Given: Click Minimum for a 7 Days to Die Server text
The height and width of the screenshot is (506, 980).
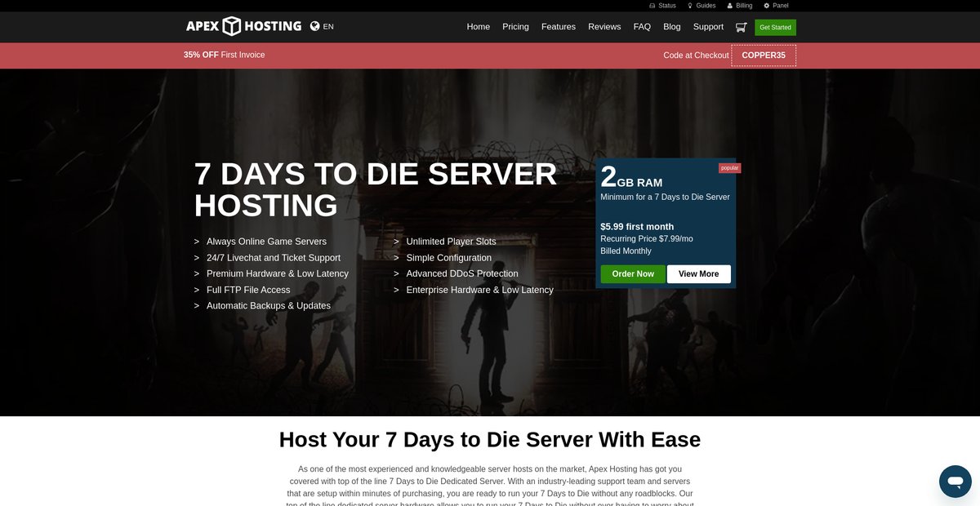Looking at the screenshot, I should (x=665, y=197).
